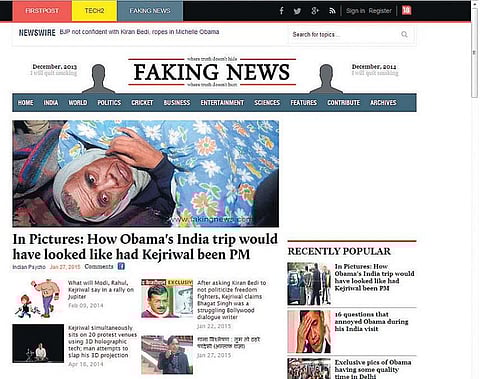Open the Twitter icon in top bar
480x379 pixels.
coord(297,11)
